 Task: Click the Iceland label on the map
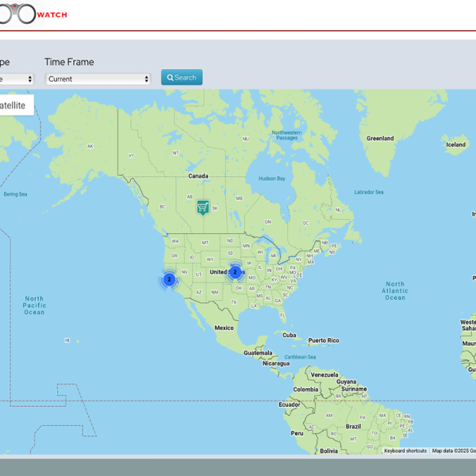[455, 144]
